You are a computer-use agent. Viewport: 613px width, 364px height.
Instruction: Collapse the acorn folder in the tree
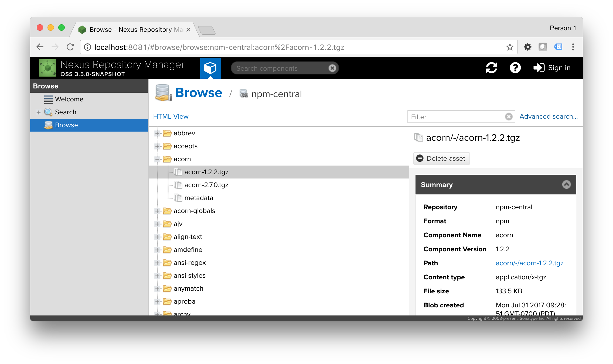[x=157, y=159]
